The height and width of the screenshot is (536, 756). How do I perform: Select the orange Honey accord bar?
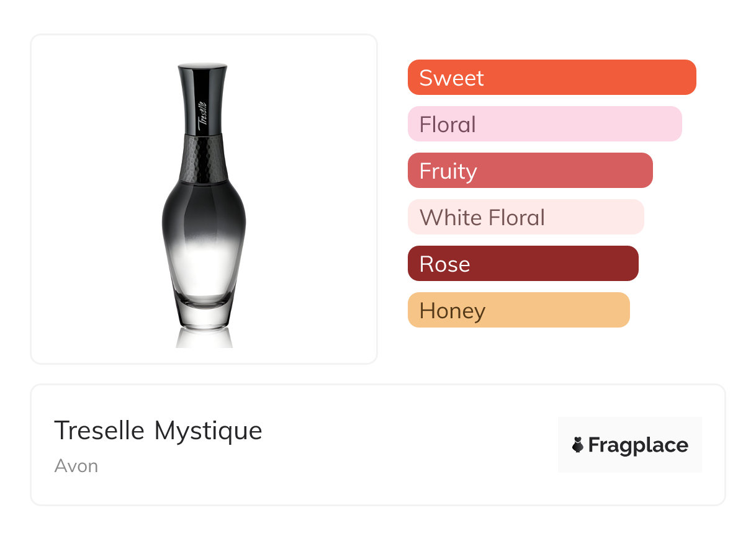[518, 310]
